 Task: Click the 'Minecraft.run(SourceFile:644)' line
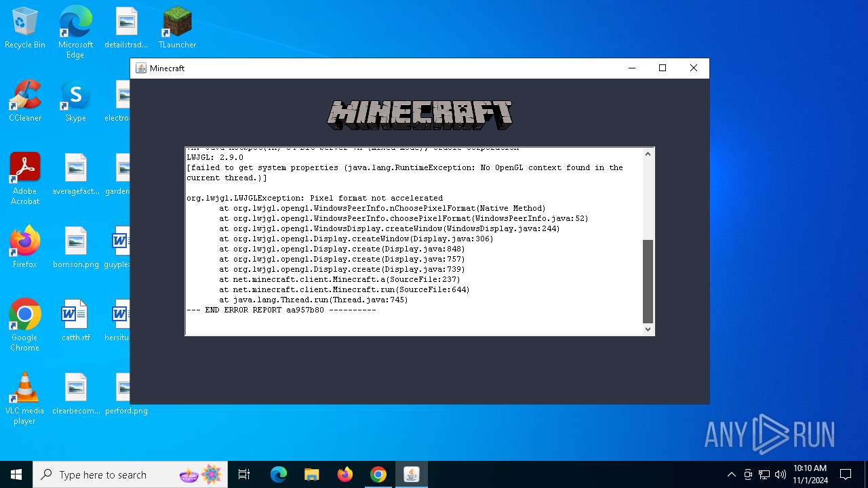click(x=344, y=290)
